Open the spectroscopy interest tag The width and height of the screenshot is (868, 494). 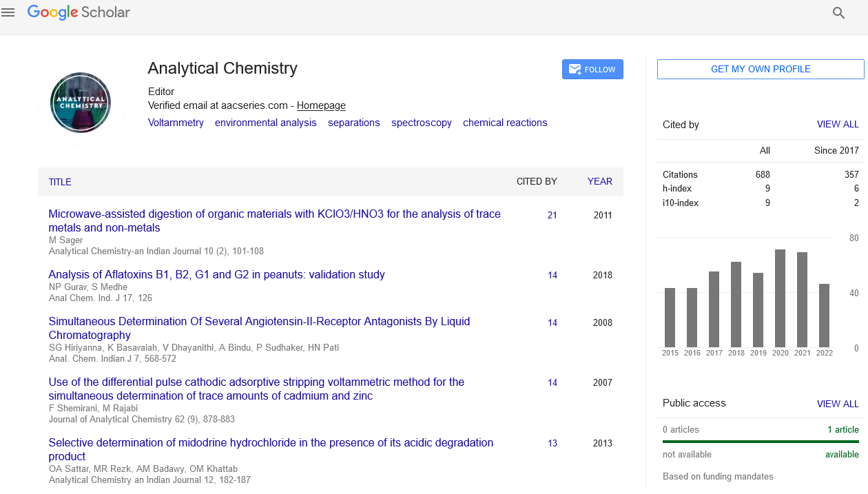tap(421, 123)
